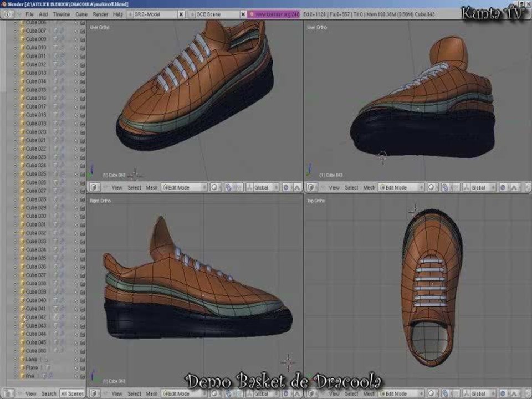Image resolution: width=532 pixels, height=399 pixels.
Task: Click the mesh data icon of Cube.033
Action: pos(56,241)
